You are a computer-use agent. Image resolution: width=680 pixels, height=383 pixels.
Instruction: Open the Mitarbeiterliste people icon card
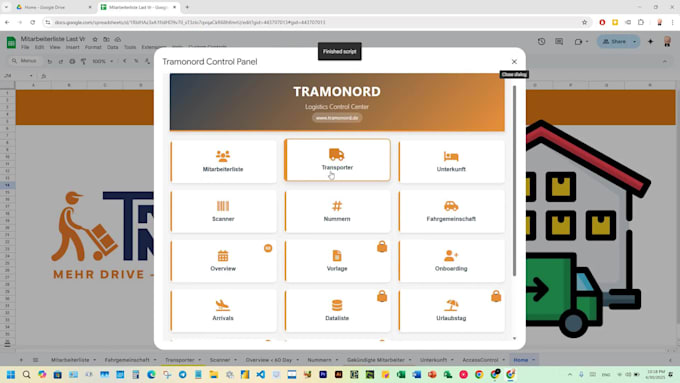pos(223,161)
